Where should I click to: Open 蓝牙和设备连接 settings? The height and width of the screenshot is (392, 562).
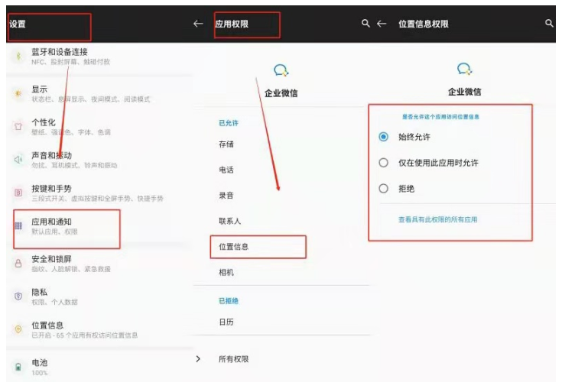tap(100, 57)
